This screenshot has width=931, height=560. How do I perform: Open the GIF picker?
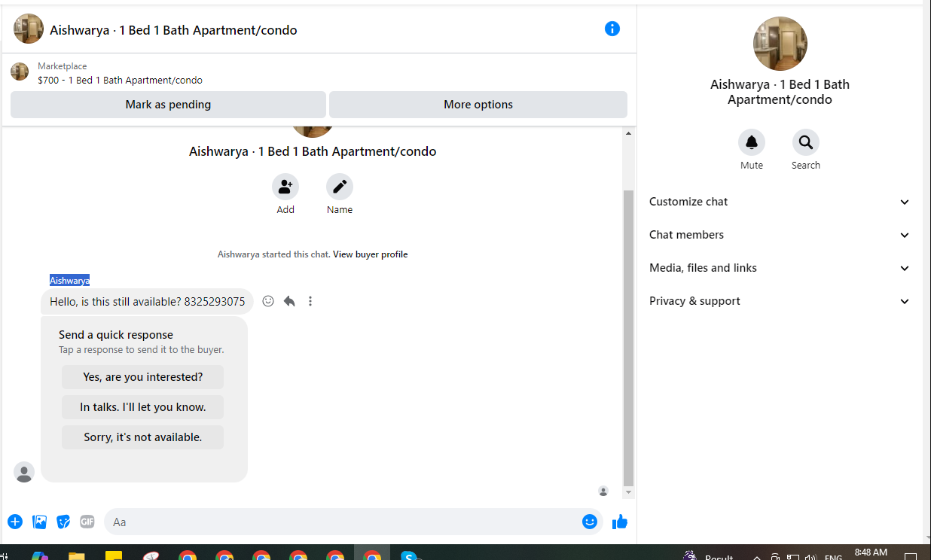87,522
